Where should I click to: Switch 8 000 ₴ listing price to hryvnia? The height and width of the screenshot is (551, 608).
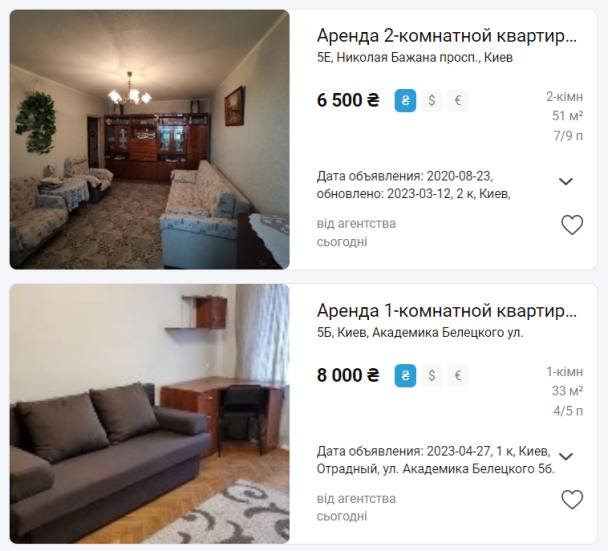405,375
